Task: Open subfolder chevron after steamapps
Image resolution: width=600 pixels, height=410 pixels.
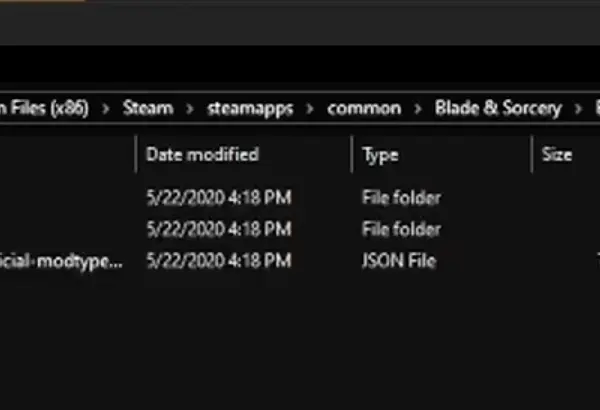Action: (x=310, y=109)
